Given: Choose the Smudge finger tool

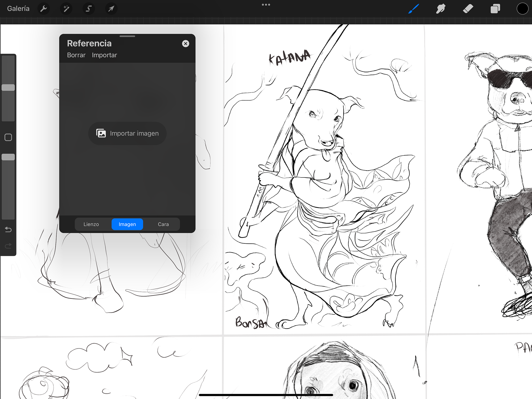Looking at the screenshot, I should 441,9.
